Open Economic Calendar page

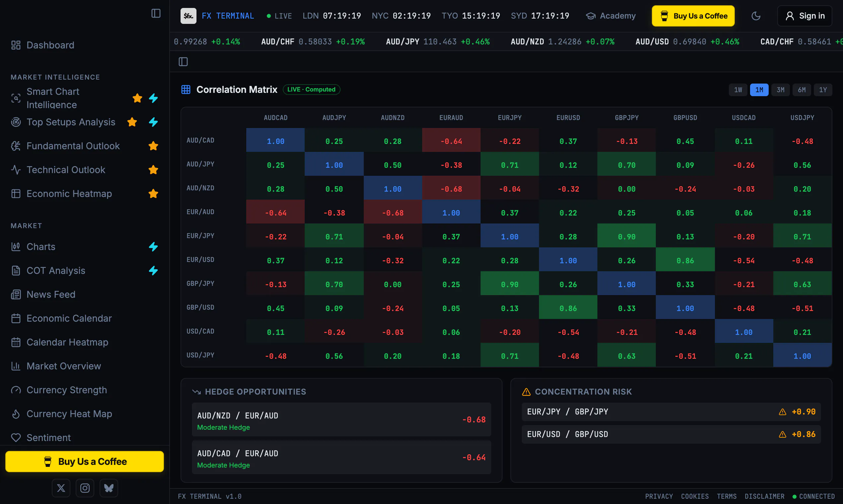click(85, 318)
